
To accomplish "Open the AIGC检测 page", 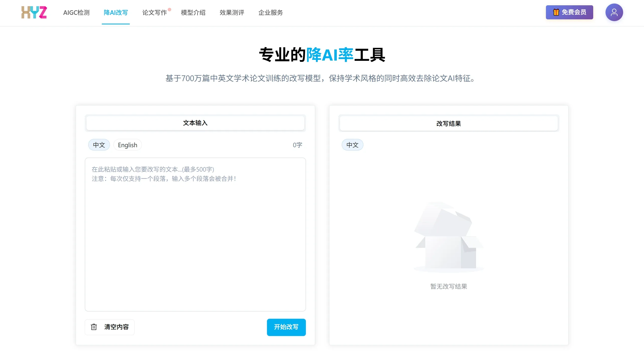I will pos(76,13).
